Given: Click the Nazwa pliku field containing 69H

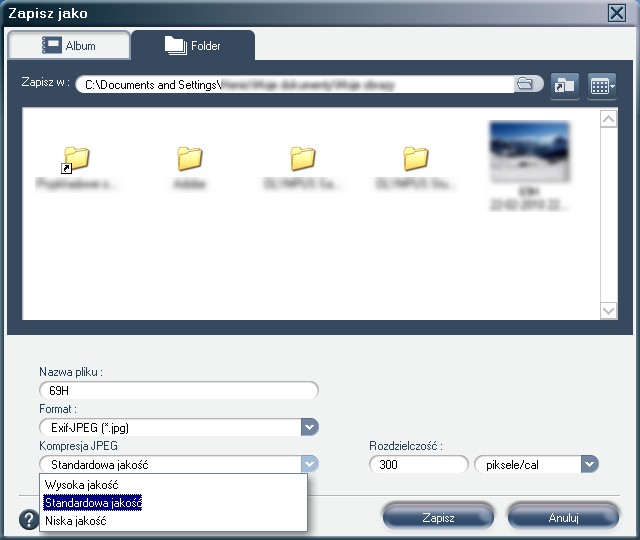Looking at the screenshot, I should 178,391.
